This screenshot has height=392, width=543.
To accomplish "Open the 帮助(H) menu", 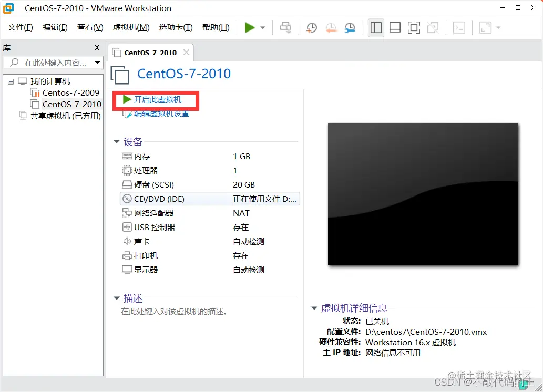I will (216, 27).
